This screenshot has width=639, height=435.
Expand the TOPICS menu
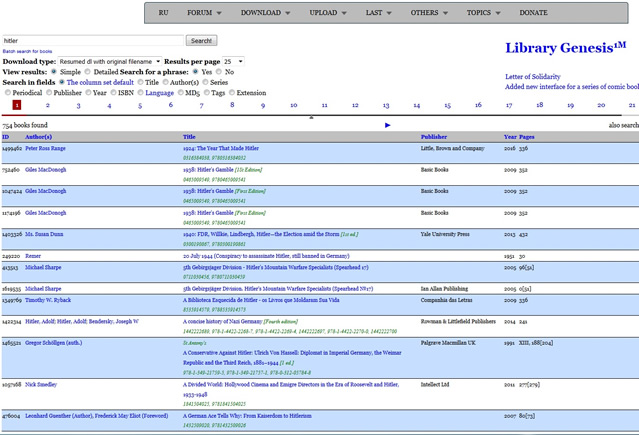483,13
